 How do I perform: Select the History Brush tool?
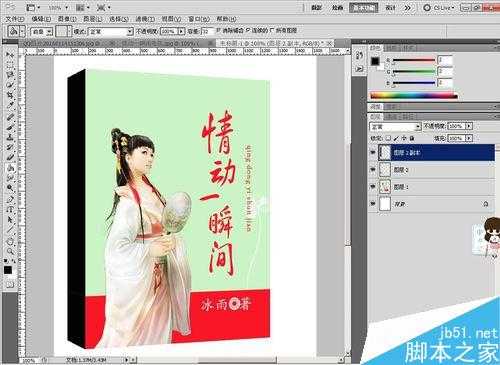[x=10, y=147]
